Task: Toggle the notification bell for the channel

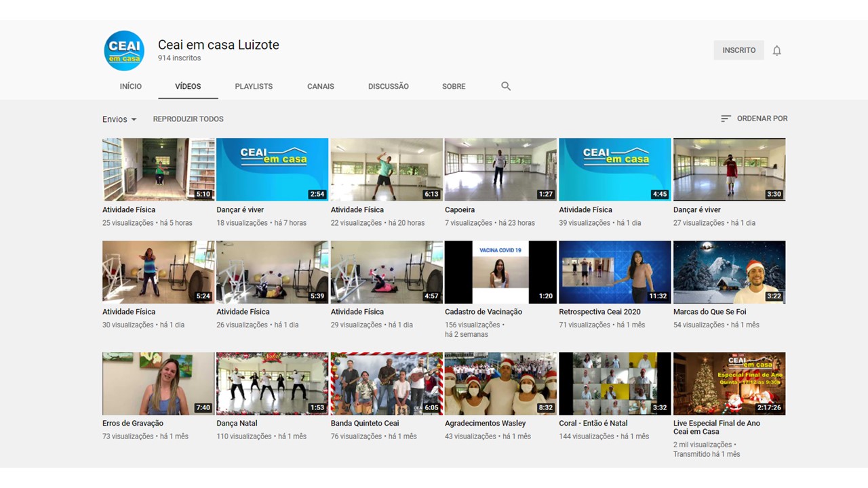Action: pyautogui.click(x=777, y=51)
